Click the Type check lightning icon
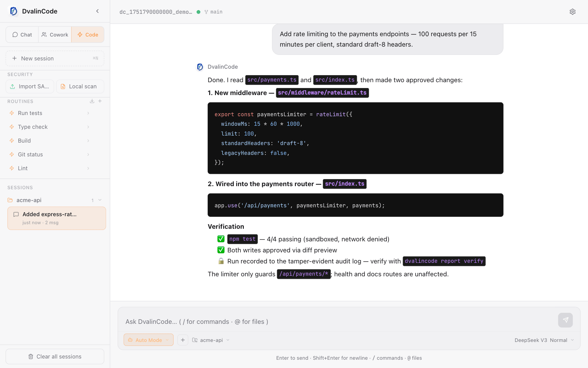Image resolution: width=588 pixels, height=368 pixels. click(x=12, y=127)
